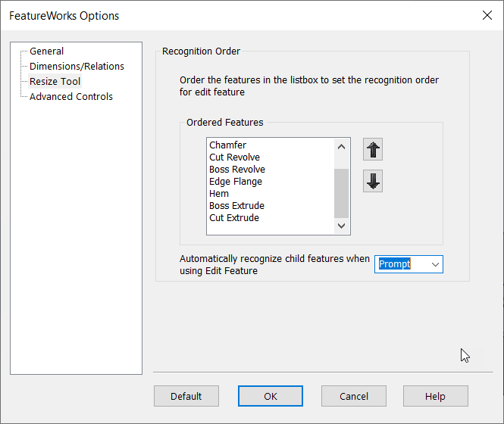Confirm settings with the OK button
Image resolution: width=504 pixels, height=424 pixels.
point(271,396)
